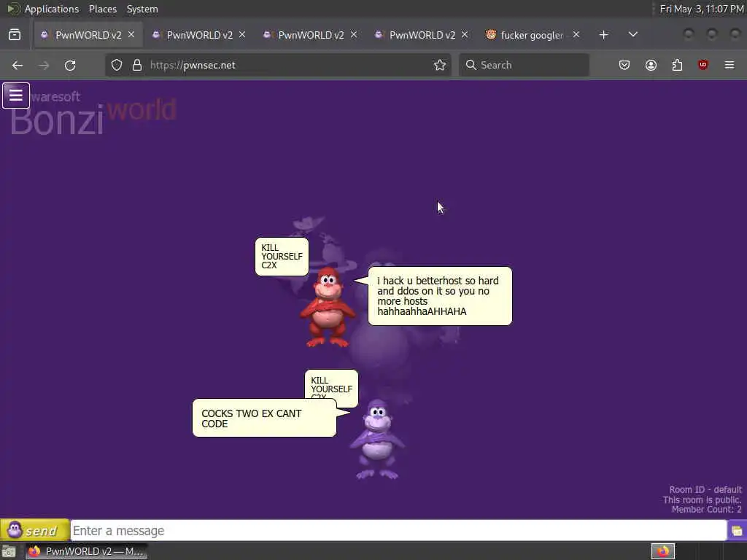Click the 'i hack u betterhost' speech bubble

[x=440, y=296]
